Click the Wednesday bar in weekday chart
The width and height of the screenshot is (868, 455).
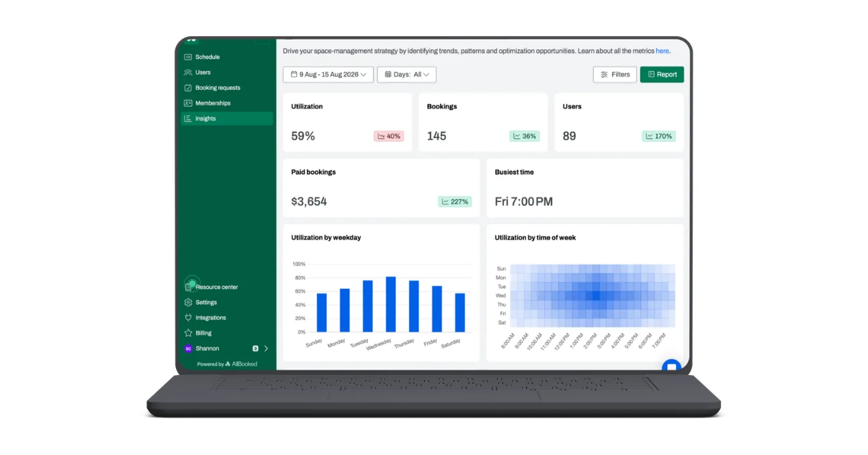(x=391, y=304)
